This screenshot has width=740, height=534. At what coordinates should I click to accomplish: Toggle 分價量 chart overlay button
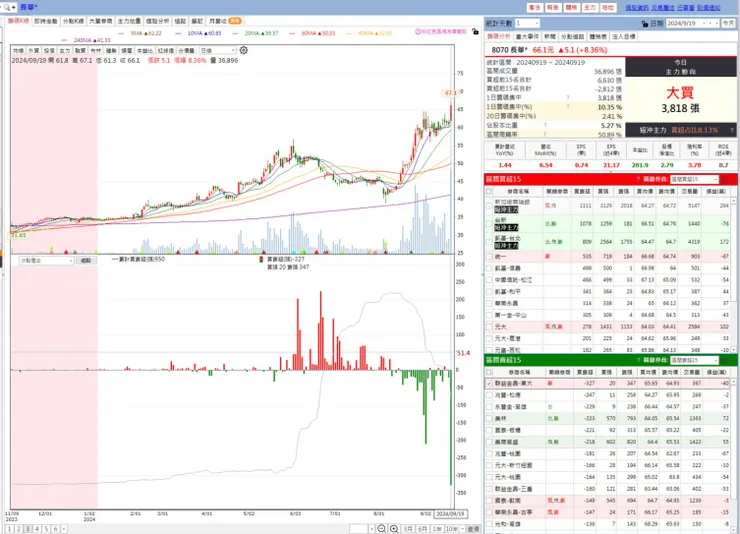(x=186, y=50)
